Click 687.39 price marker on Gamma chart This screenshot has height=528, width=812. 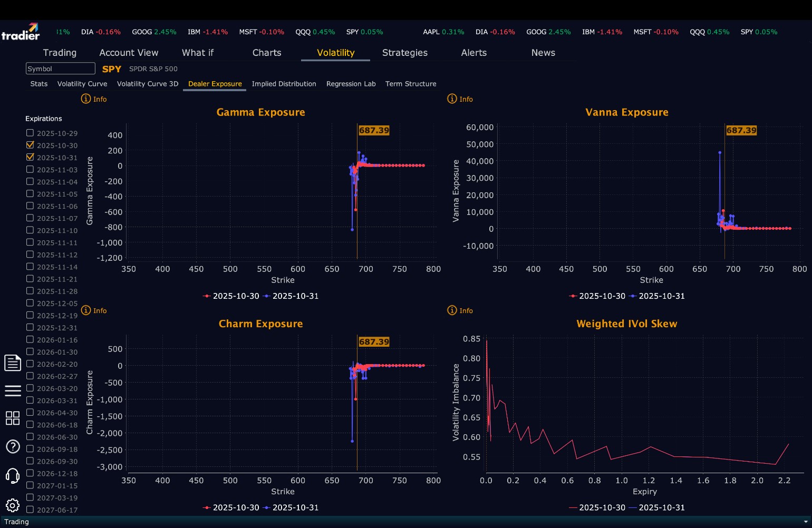click(374, 130)
